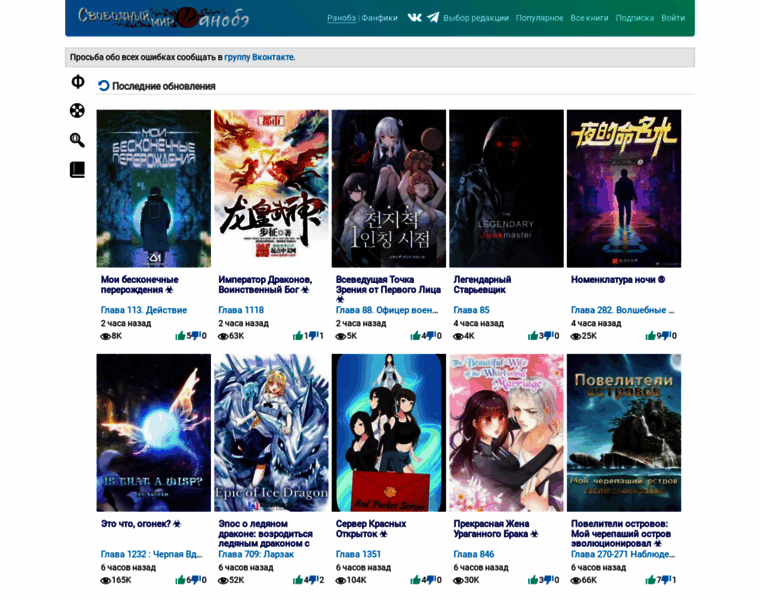Click the Epic of Ice Dragon cover
Screen dimensions: 760x600
271,433
